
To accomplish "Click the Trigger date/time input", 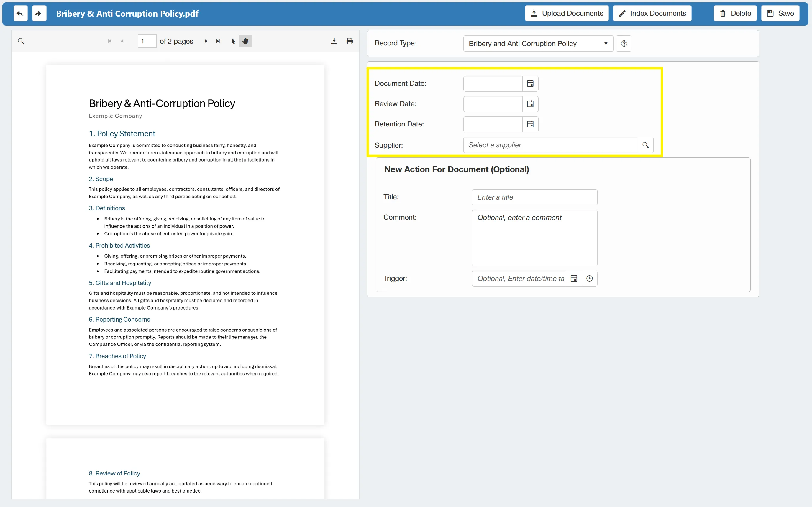I will coord(519,279).
